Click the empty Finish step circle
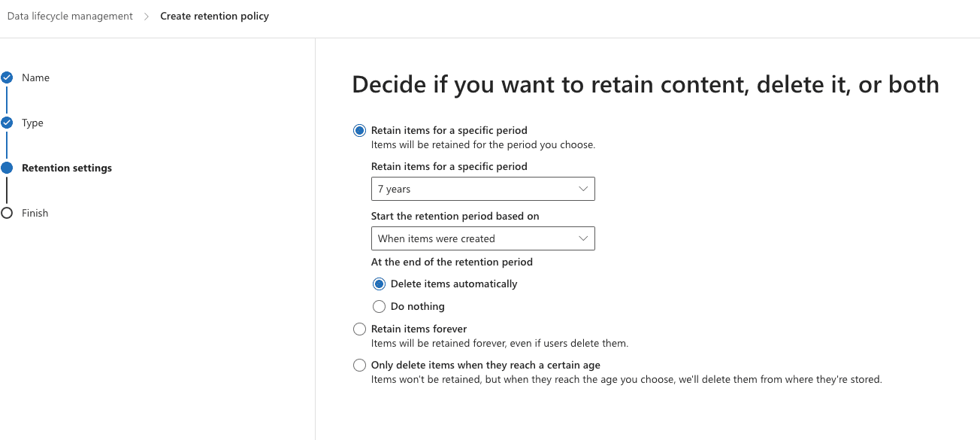 tap(7, 213)
